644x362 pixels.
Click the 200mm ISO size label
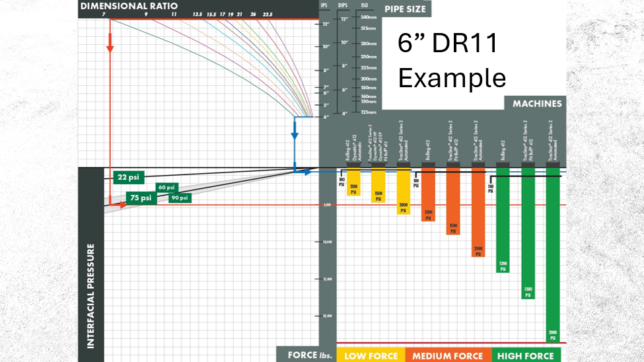coord(369,79)
